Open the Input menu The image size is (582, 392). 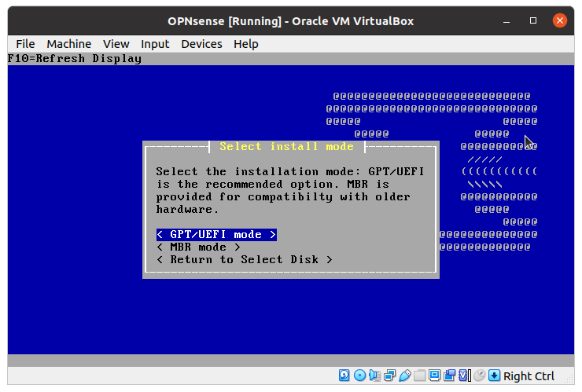click(155, 44)
